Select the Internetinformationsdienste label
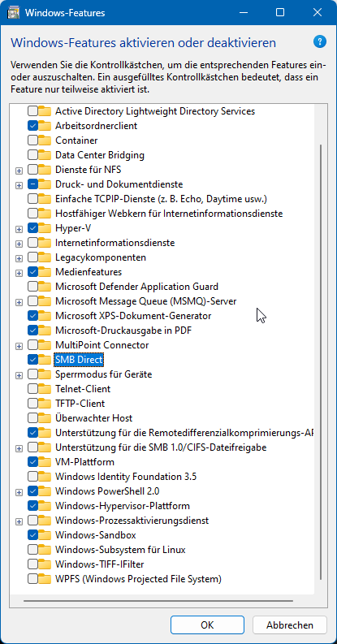 click(115, 243)
